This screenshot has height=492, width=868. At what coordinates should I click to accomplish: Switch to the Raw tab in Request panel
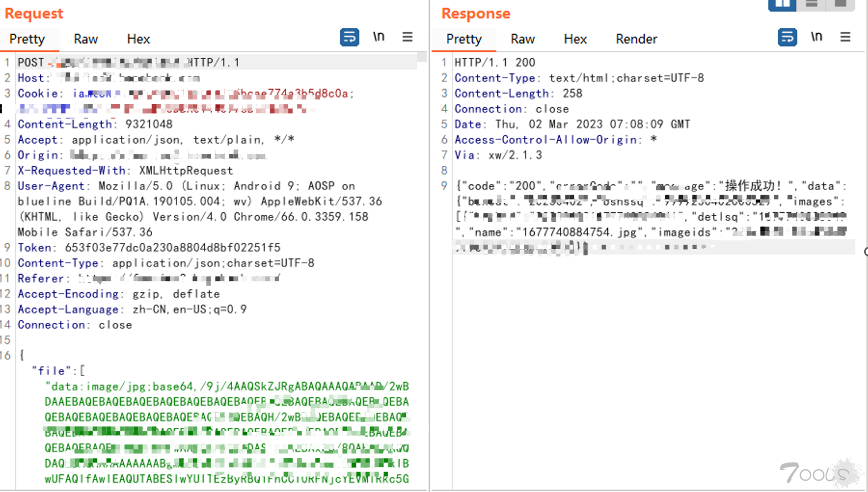click(86, 39)
